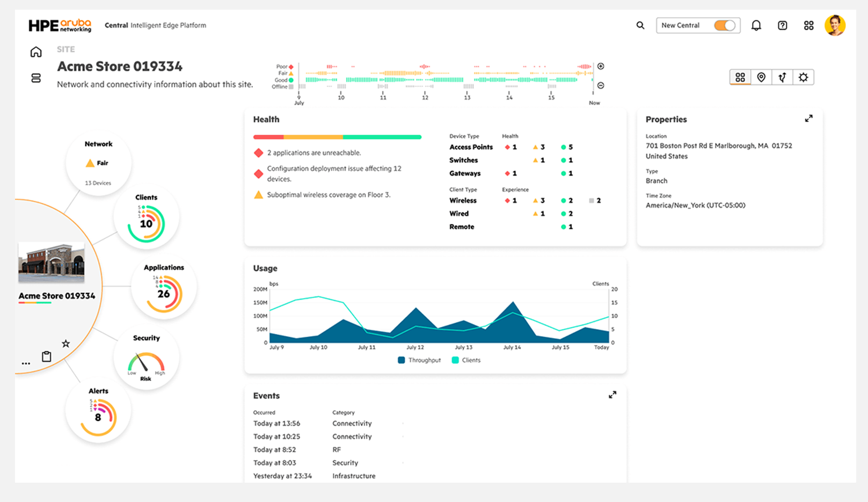Open the search magnifier icon
The image size is (868, 502).
coord(640,25)
